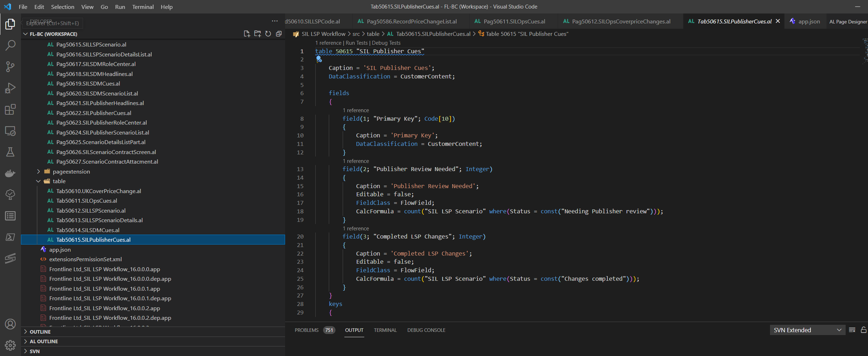Click the code action lightbulb on line 2

319,59
